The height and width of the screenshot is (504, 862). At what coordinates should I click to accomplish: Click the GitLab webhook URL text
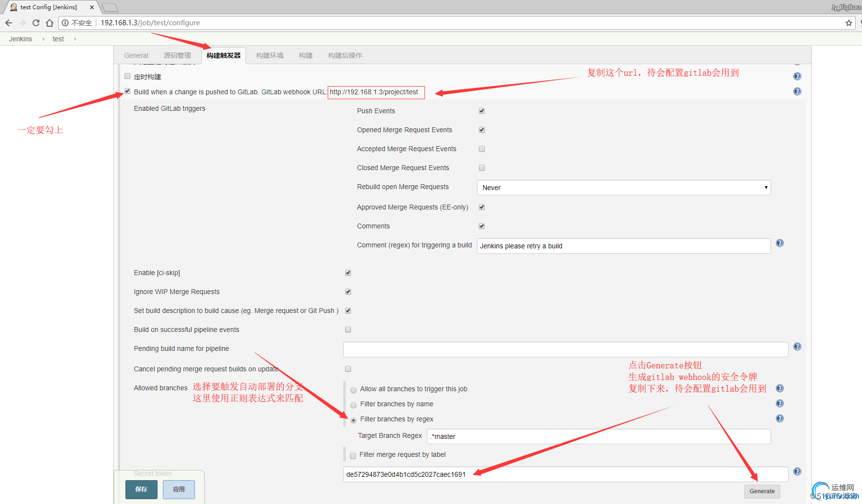click(x=374, y=92)
